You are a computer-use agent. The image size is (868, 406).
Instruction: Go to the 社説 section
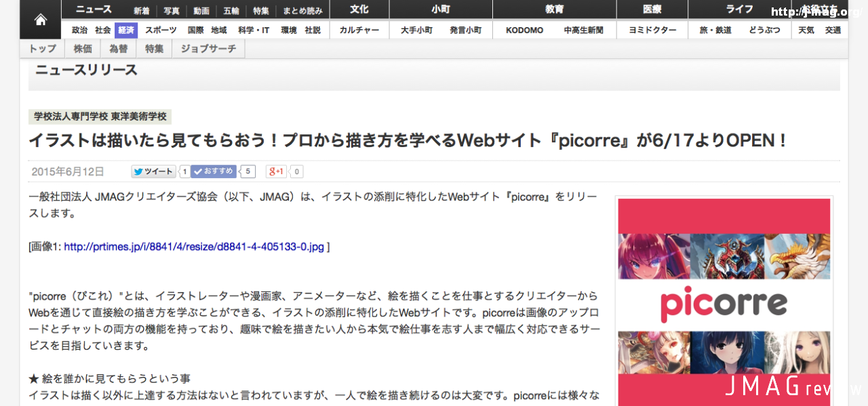[313, 30]
